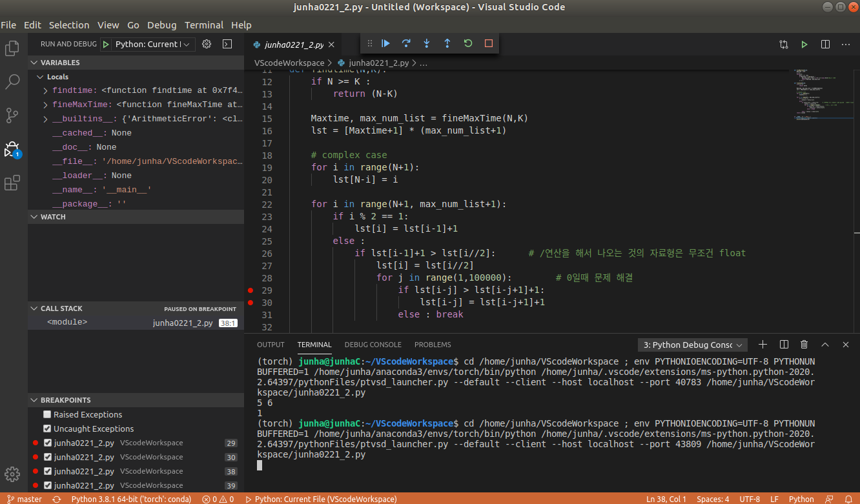Close the junha0221_2.py editor tab
Viewport: 860px width, 504px height.
(332, 45)
